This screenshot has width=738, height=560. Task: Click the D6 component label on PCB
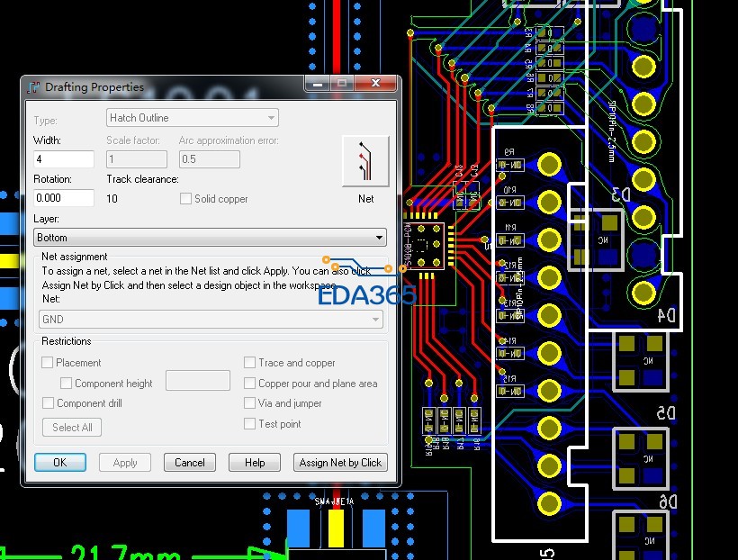(x=668, y=501)
